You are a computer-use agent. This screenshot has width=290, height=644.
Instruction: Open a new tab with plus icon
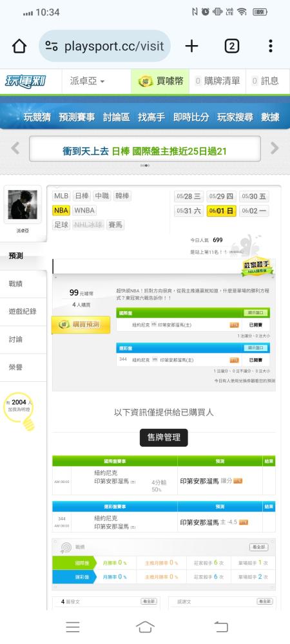pyautogui.click(x=191, y=46)
